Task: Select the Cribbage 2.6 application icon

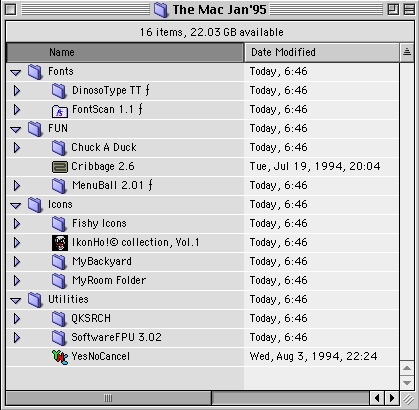Action: tap(60, 167)
